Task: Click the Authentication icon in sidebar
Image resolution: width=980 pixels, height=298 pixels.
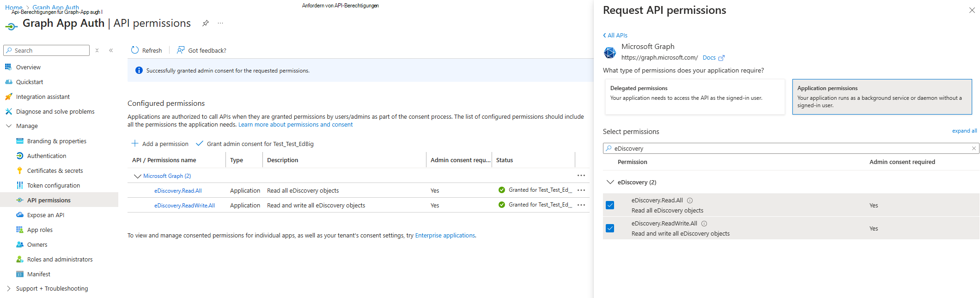Action: [x=19, y=156]
